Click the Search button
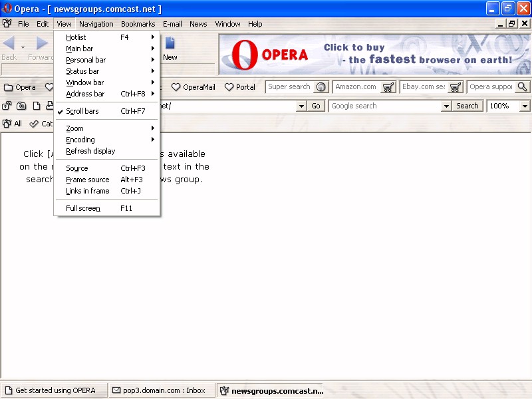Screen dimensions: 532x399 (467, 106)
